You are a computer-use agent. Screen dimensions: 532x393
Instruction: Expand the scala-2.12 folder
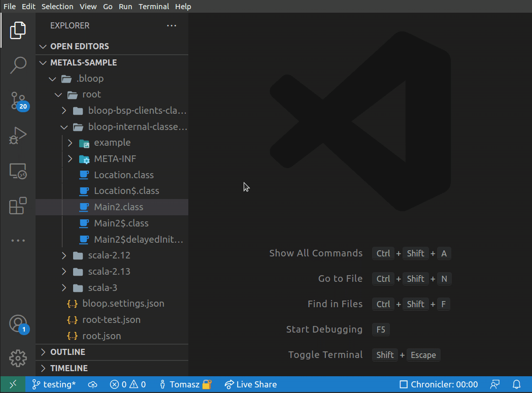(x=112, y=255)
